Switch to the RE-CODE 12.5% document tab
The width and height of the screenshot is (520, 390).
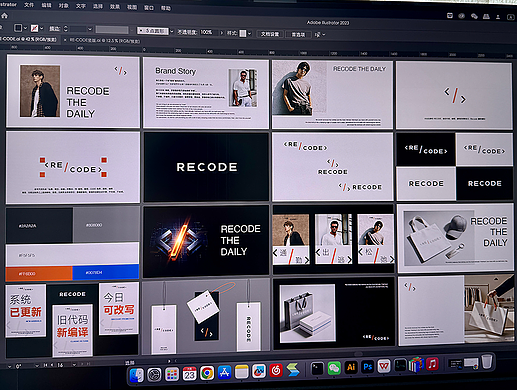105,41
